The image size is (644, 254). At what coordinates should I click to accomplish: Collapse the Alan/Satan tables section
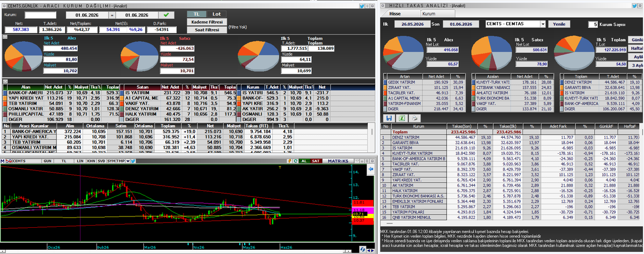click(x=5, y=81)
